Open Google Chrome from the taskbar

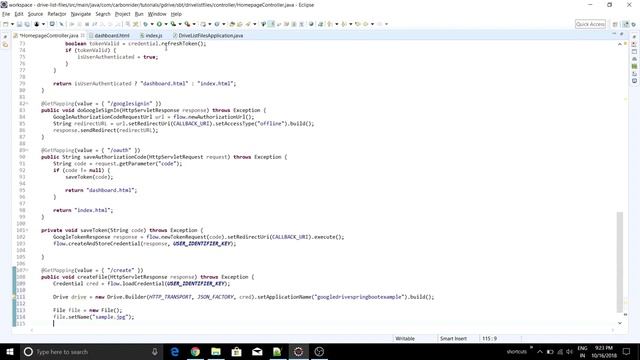196,351
